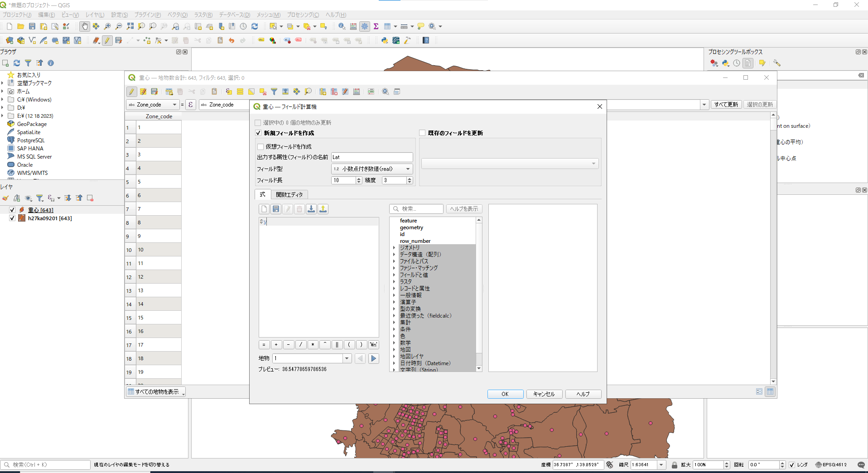Select the Pan Map hand tool
Viewport: 868px width, 473px height.
[85, 26]
